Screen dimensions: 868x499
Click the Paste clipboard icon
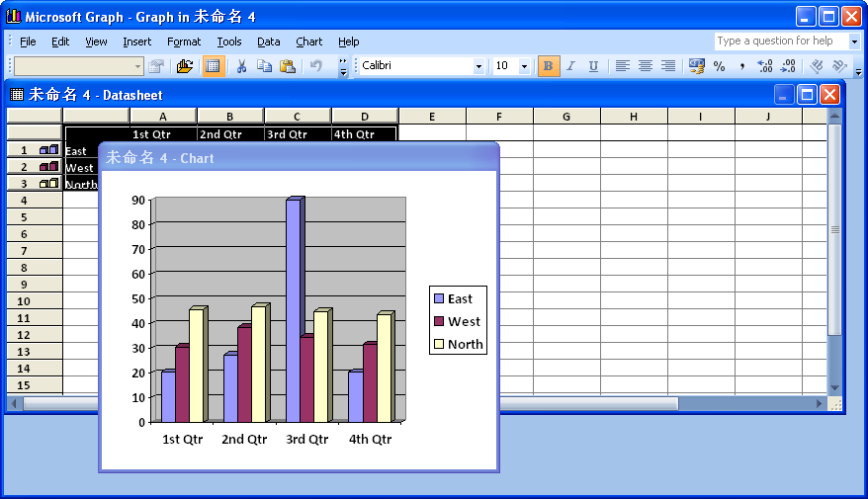click(288, 66)
